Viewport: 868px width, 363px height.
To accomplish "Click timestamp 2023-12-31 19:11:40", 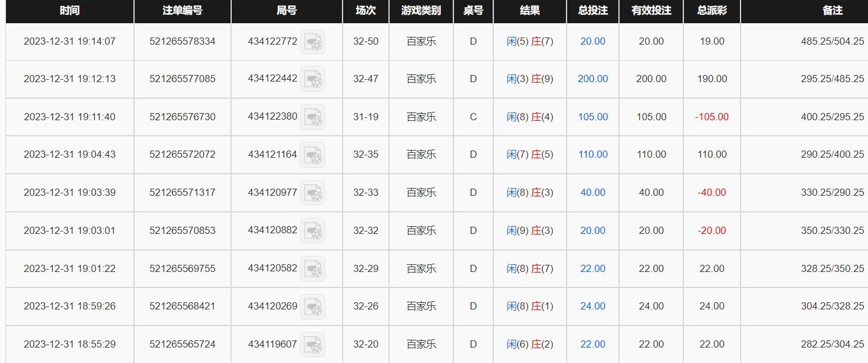I will [70, 117].
